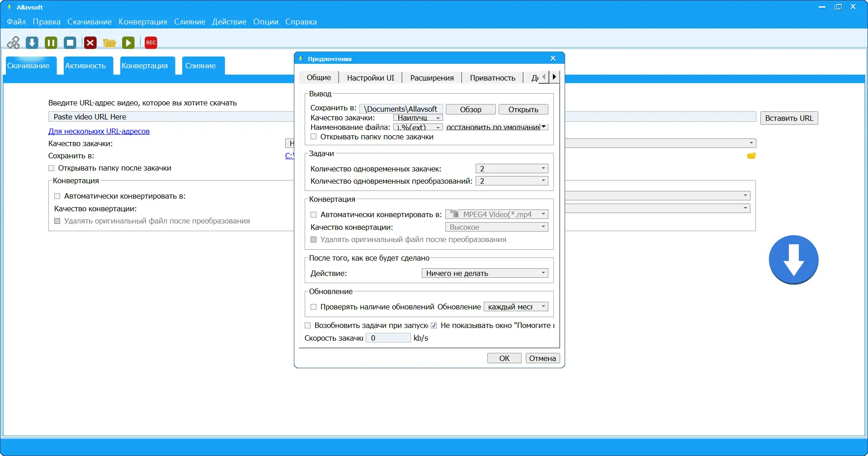This screenshot has width=868, height=456.
Task: Open the MPEG4 Video format dropdown in the Предпочтения dialog
Action: point(497,214)
